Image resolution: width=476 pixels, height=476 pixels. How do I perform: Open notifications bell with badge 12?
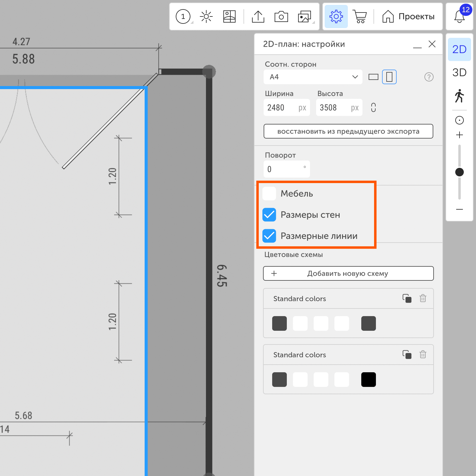[460, 16]
